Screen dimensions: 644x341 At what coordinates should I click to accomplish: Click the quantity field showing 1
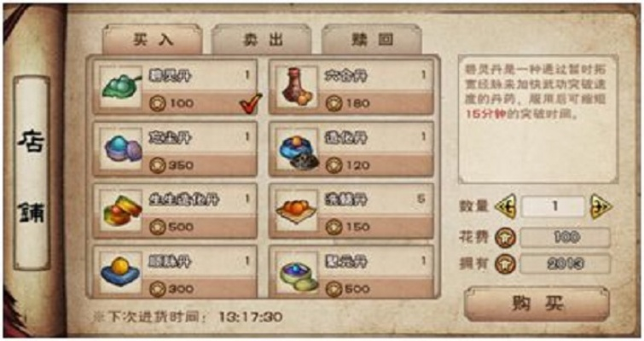coord(554,206)
